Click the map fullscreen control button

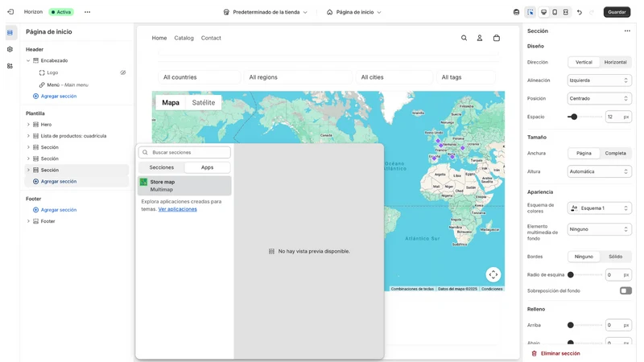(493, 274)
